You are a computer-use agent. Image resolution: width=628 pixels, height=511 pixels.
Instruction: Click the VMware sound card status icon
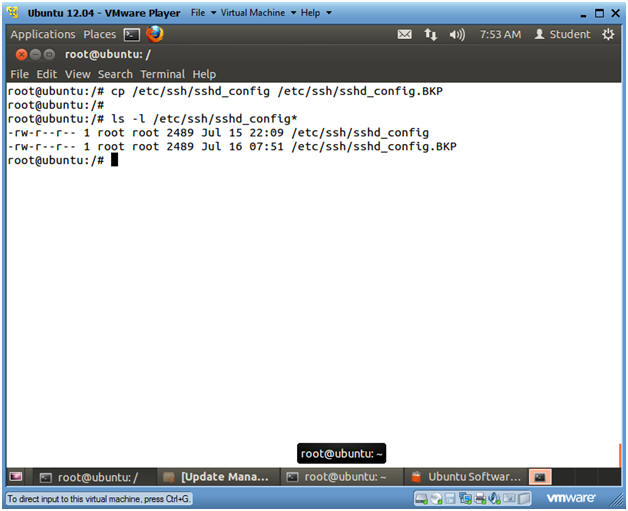(495, 499)
